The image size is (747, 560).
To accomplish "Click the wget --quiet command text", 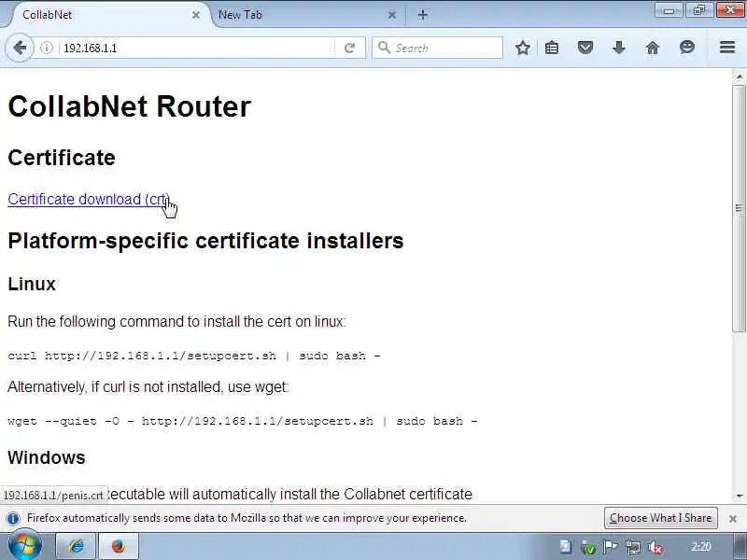I will pyautogui.click(x=243, y=421).
